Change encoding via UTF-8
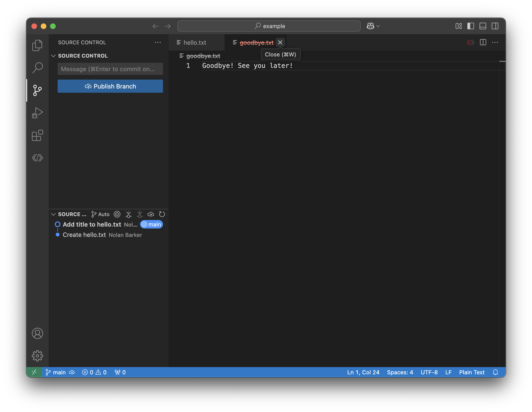Screen dimensions: 532x412 [429, 372]
